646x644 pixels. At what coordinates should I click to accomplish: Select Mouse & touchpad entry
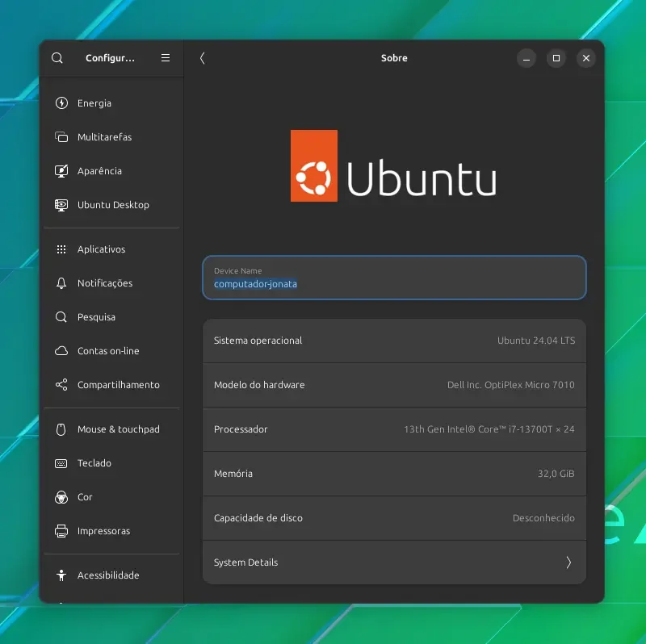tap(111, 429)
